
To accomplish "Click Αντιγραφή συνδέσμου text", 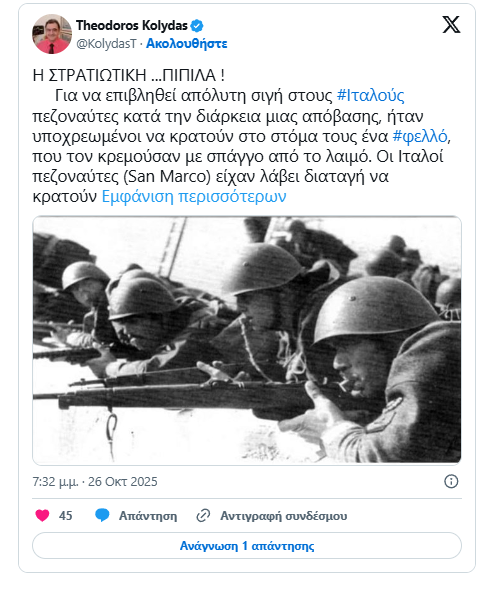I will click(284, 515).
